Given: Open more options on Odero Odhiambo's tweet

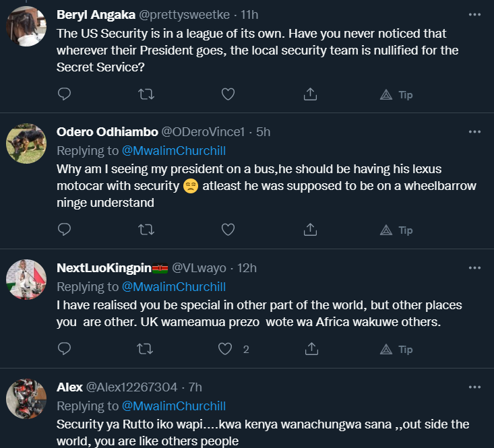Looking at the screenshot, I should 474,131.
